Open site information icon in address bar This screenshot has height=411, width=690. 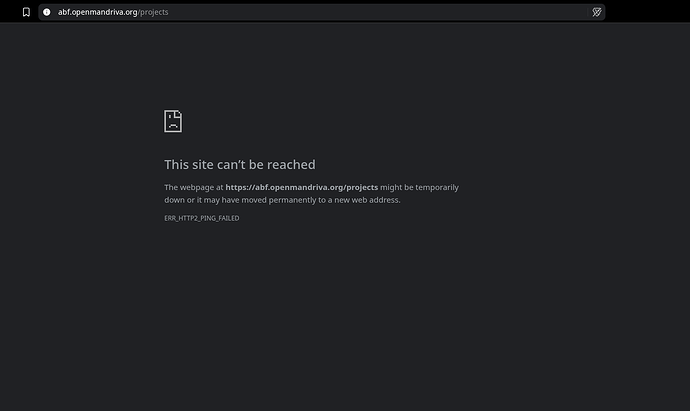click(47, 12)
